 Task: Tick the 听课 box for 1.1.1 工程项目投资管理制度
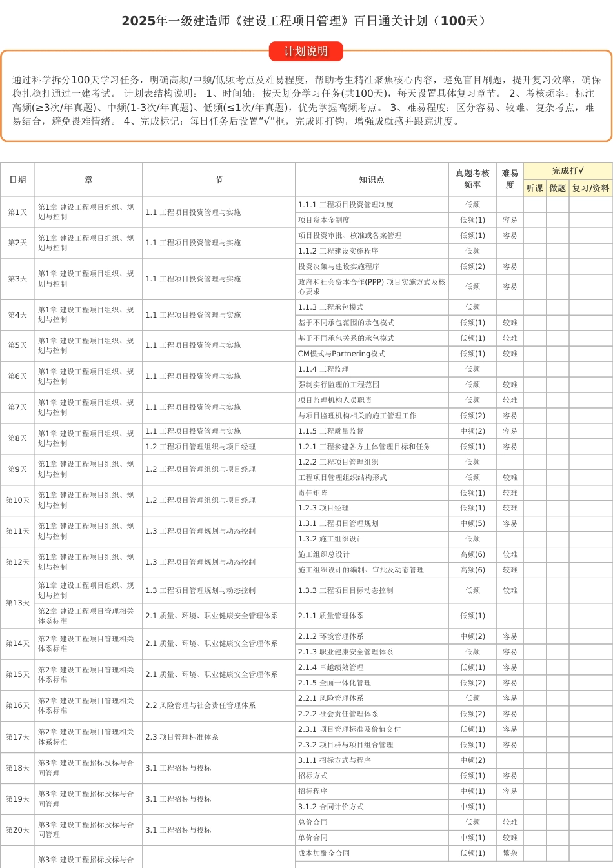click(x=535, y=205)
